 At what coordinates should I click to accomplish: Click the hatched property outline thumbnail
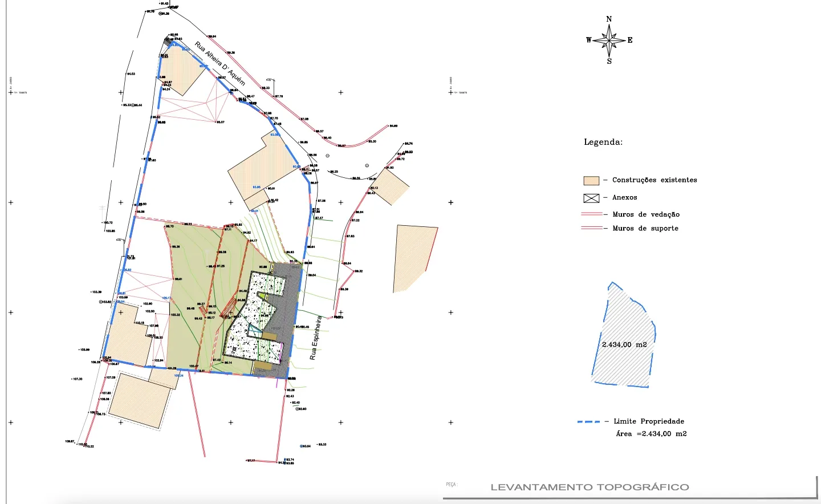[x=624, y=336]
